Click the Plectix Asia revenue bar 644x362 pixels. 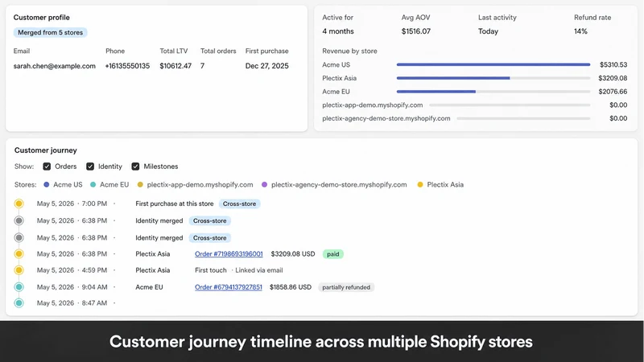click(493, 78)
